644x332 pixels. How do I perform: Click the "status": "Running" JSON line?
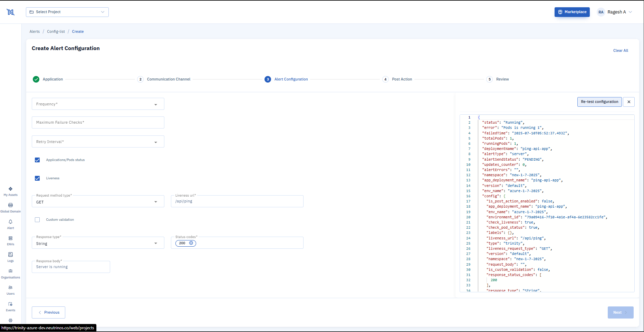click(503, 123)
